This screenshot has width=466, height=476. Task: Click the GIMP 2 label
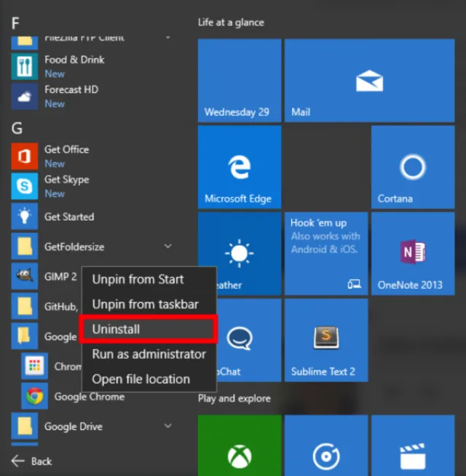(x=60, y=277)
